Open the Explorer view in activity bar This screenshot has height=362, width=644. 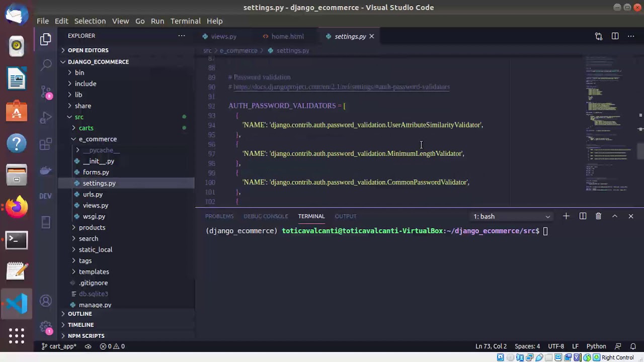click(x=46, y=39)
